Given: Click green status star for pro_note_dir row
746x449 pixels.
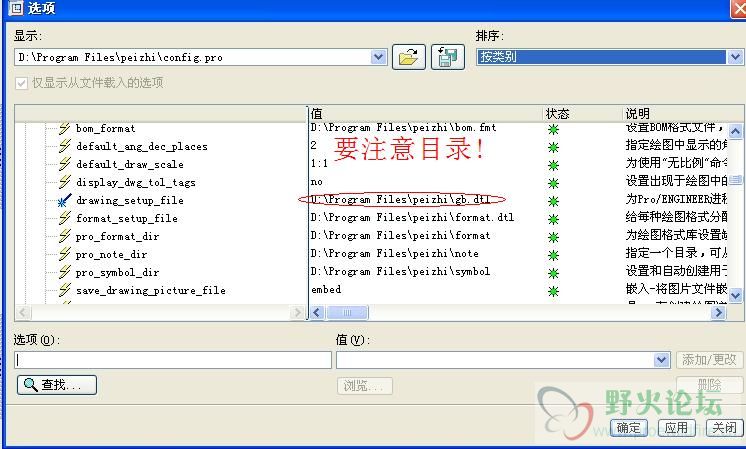Looking at the screenshot, I should 553,255.
